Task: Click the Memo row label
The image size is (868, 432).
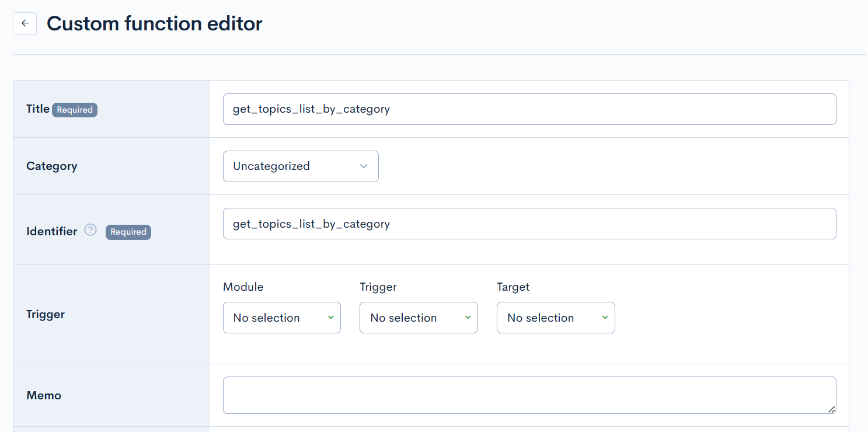Action: click(44, 395)
